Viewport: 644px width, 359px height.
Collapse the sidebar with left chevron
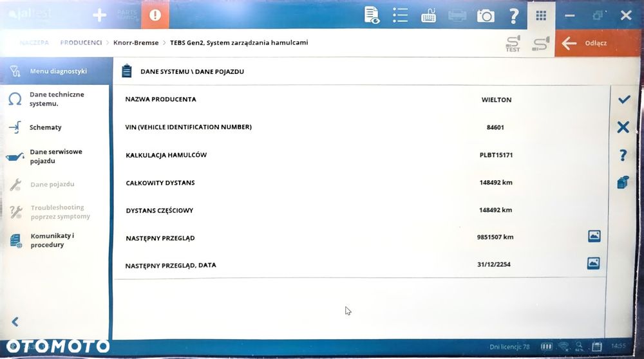click(x=15, y=322)
